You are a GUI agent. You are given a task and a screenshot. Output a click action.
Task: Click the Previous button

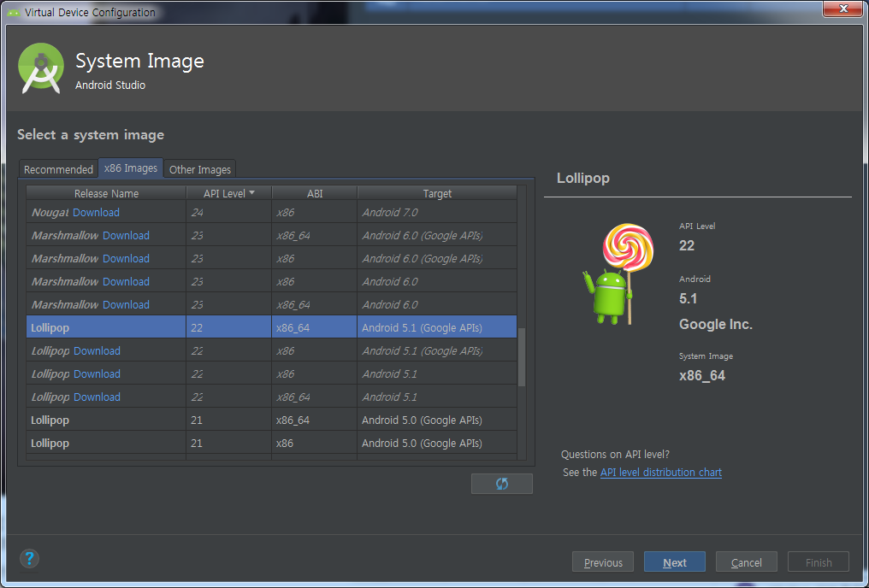603,562
